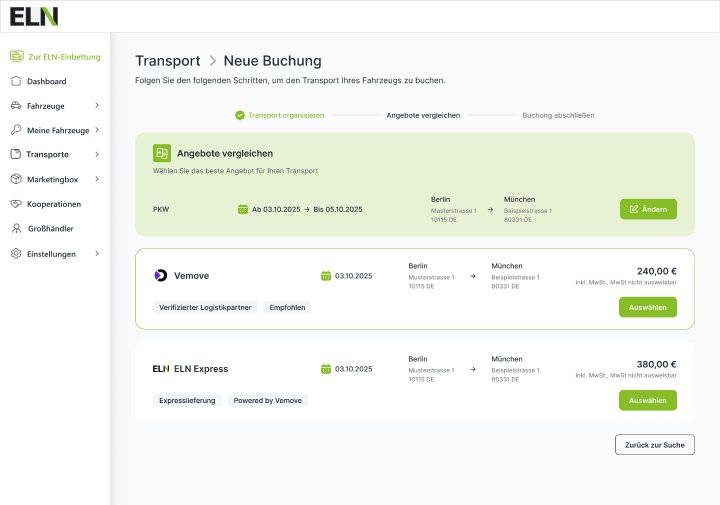
Task: Select Angebote vergleichen step
Action: [423, 115]
